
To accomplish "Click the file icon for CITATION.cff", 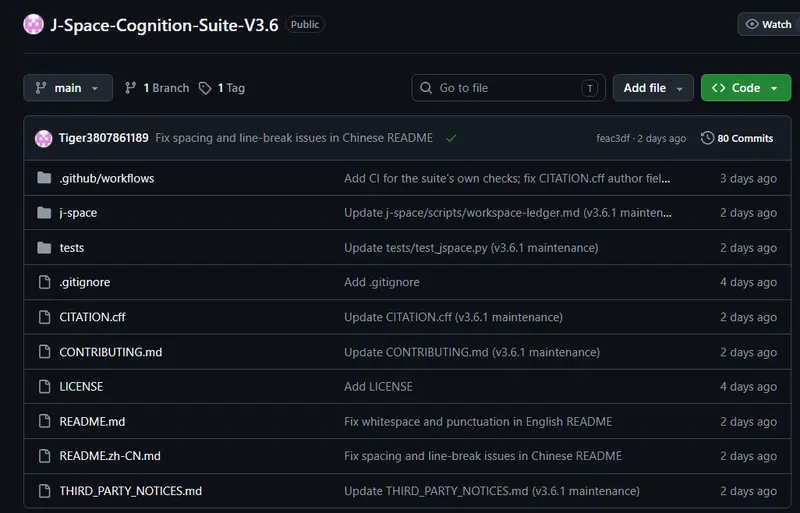I will point(45,317).
